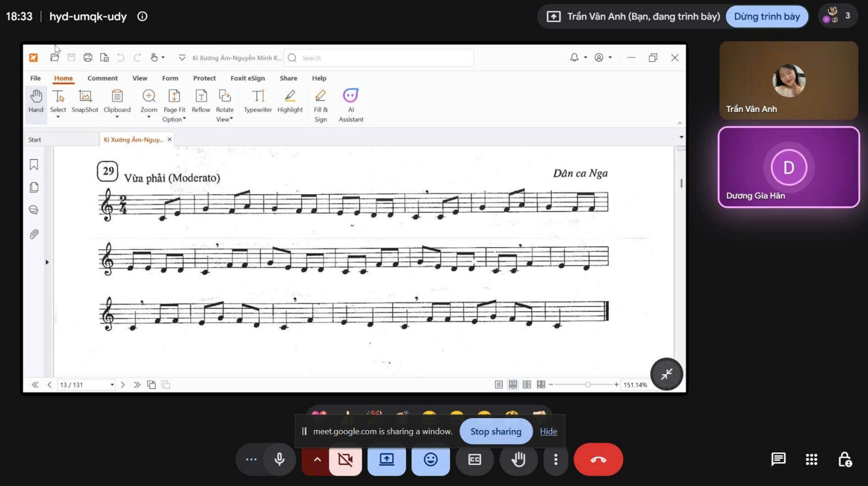Image resolution: width=868 pixels, height=486 pixels.
Task: Open the Comments panel in sidebar
Action: (34, 210)
